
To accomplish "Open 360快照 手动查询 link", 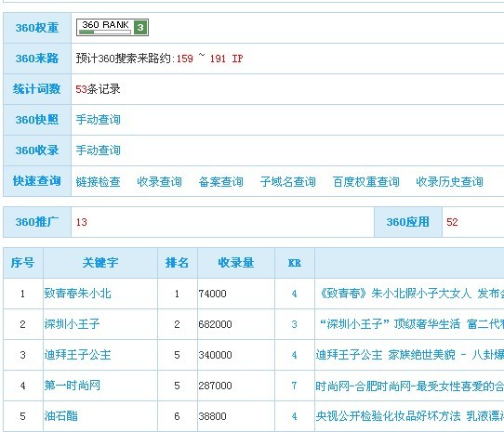I will pos(98,120).
